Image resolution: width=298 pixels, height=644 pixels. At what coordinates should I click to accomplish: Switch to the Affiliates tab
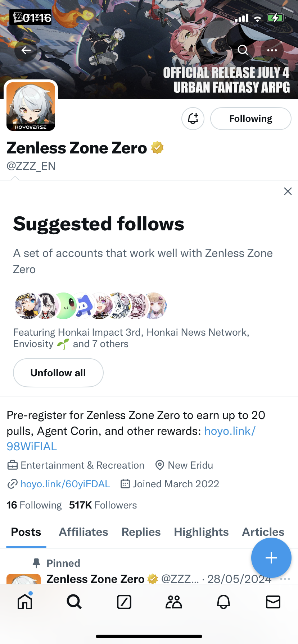point(83,532)
